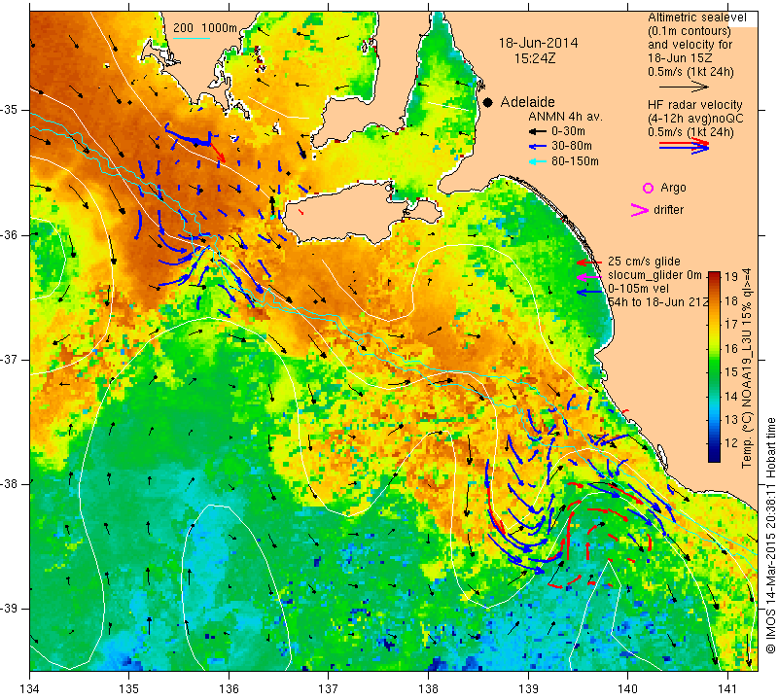Click the black Adelaide city marker dot
The height and width of the screenshot is (700, 778).
pyautogui.click(x=488, y=102)
